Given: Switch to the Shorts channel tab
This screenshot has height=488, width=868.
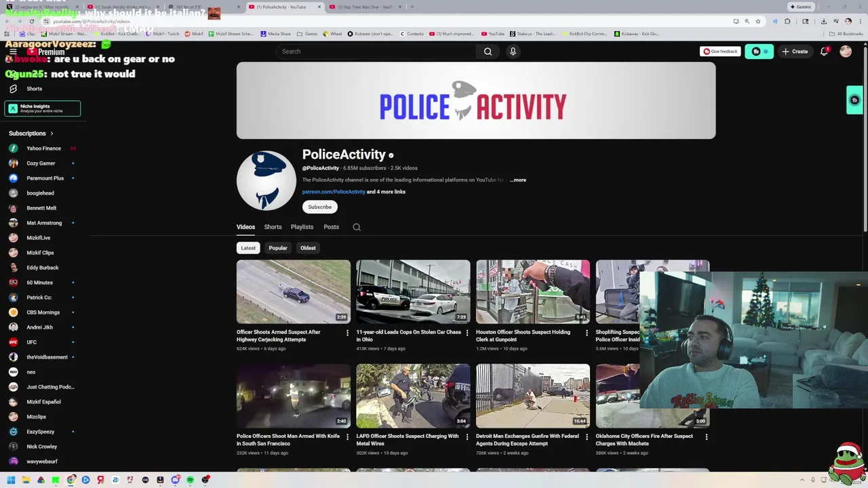Looking at the screenshot, I should click(273, 227).
